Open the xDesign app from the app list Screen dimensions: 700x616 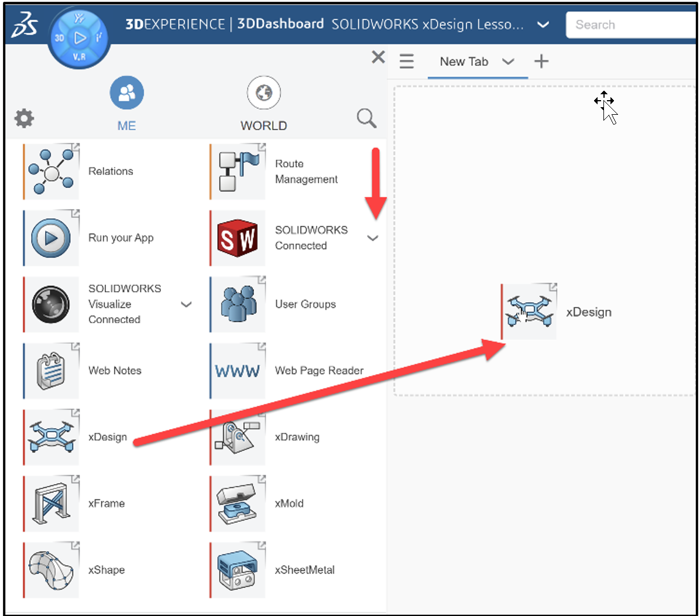51,436
